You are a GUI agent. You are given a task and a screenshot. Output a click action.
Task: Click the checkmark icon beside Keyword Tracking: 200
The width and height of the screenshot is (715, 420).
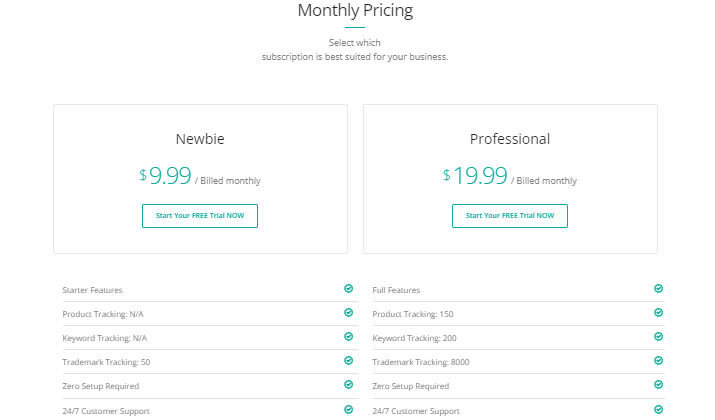658,337
